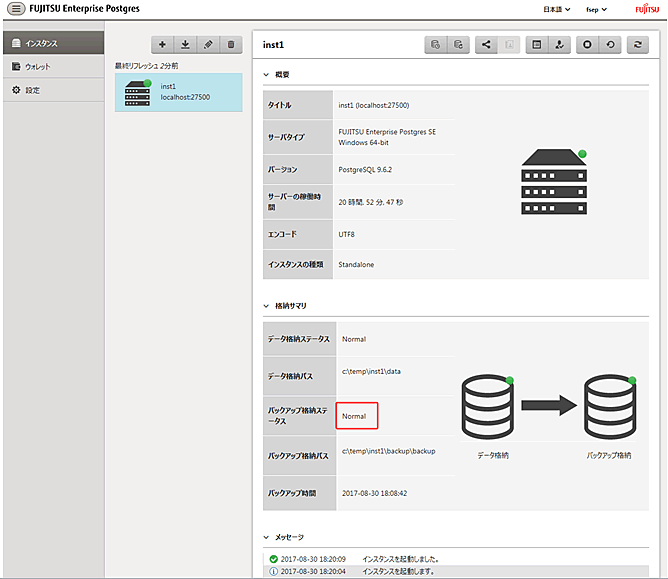Open the 設定 sidebar tab
Image resolution: width=668 pixels, height=579 pixels.
click(53, 90)
